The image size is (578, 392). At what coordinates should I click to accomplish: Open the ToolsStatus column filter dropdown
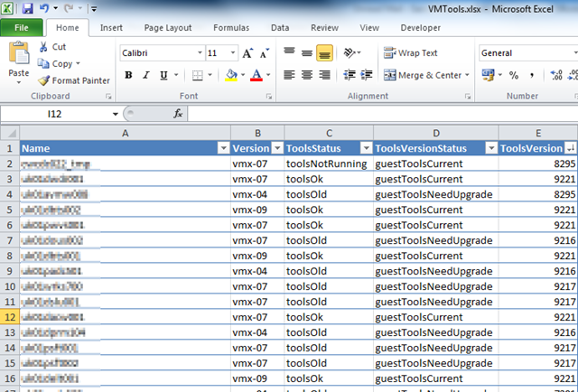[x=366, y=148]
